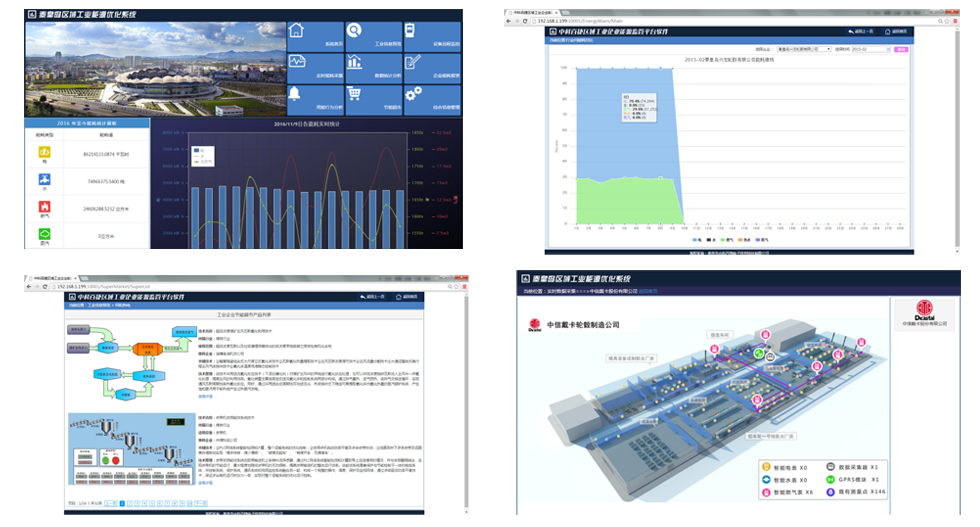Open the 2015-02 date selector field
This screenshot has width=980, height=527.
pyautogui.click(x=868, y=48)
